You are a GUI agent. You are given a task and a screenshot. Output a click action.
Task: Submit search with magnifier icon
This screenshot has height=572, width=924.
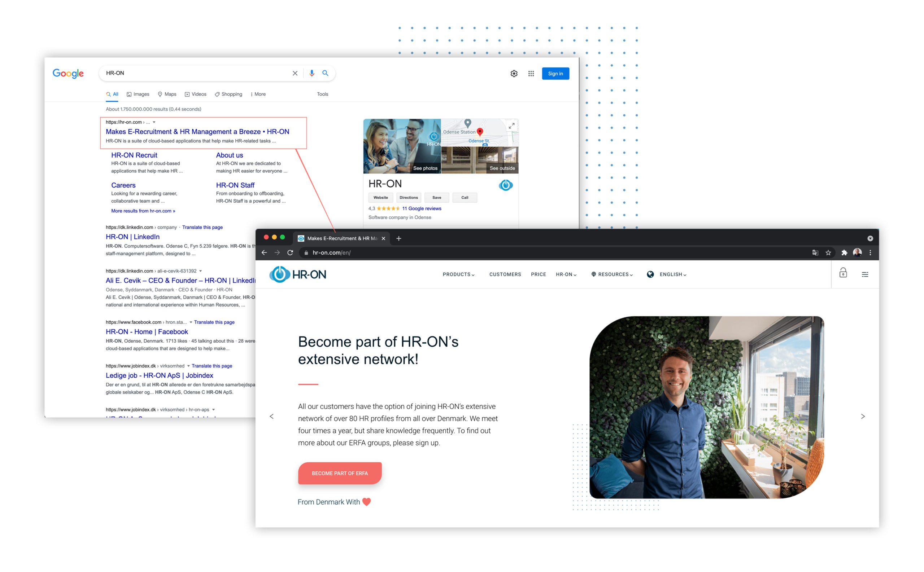(x=325, y=73)
